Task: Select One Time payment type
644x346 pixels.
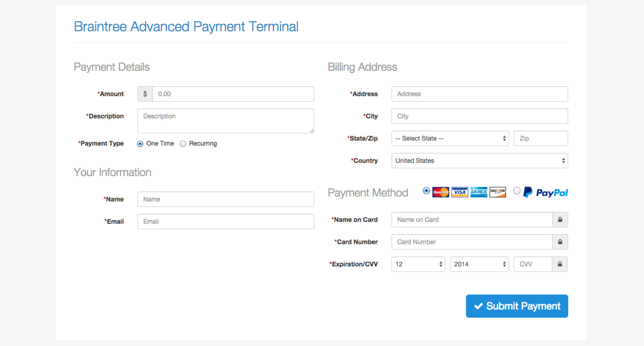Action: [140, 144]
